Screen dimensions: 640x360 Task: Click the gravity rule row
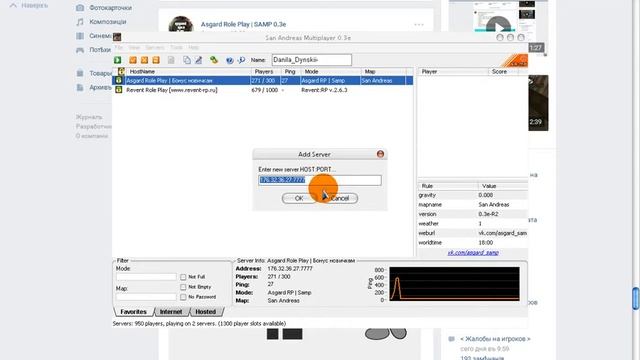[x=473, y=195]
